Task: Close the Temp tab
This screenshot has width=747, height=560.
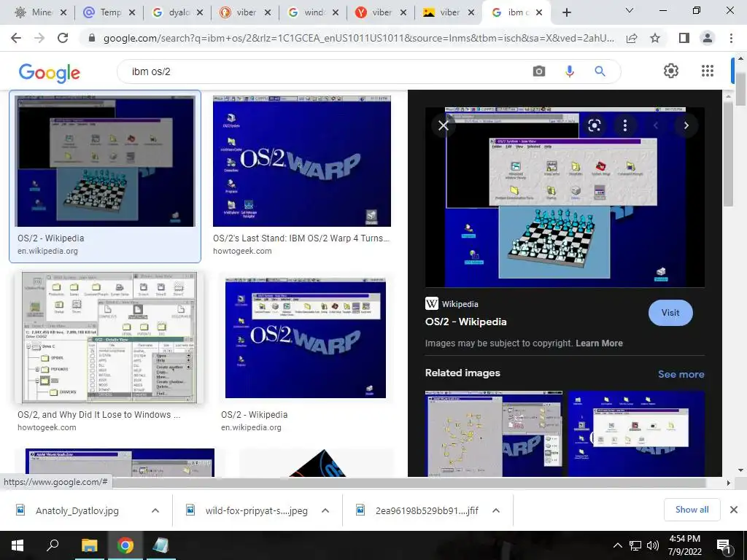Action: point(132,13)
